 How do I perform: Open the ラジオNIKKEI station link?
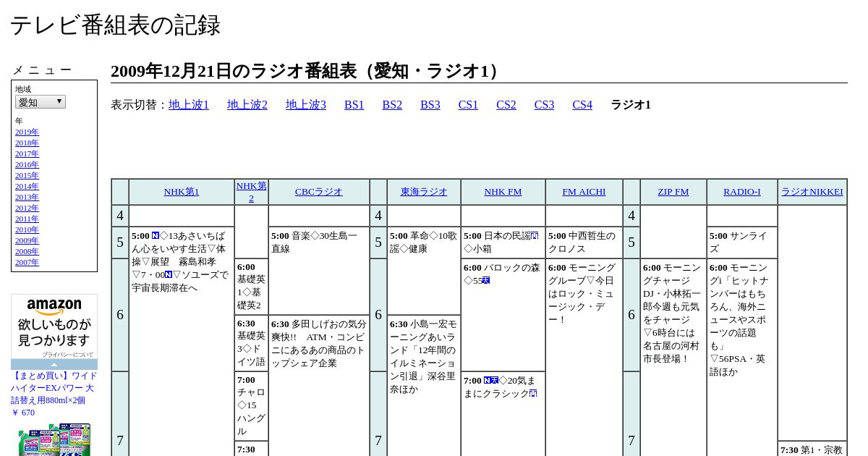[x=812, y=192]
